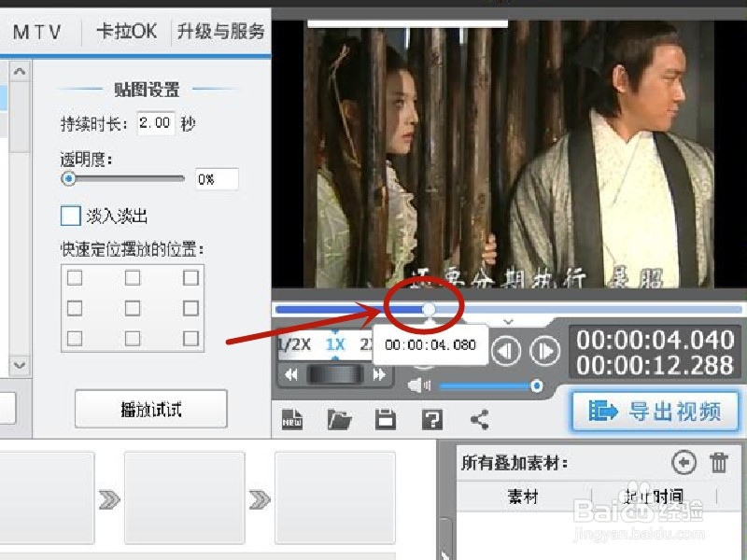This screenshot has width=747, height=560.
Task: Select bottom-left position checkbox
Action: click(75, 339)
